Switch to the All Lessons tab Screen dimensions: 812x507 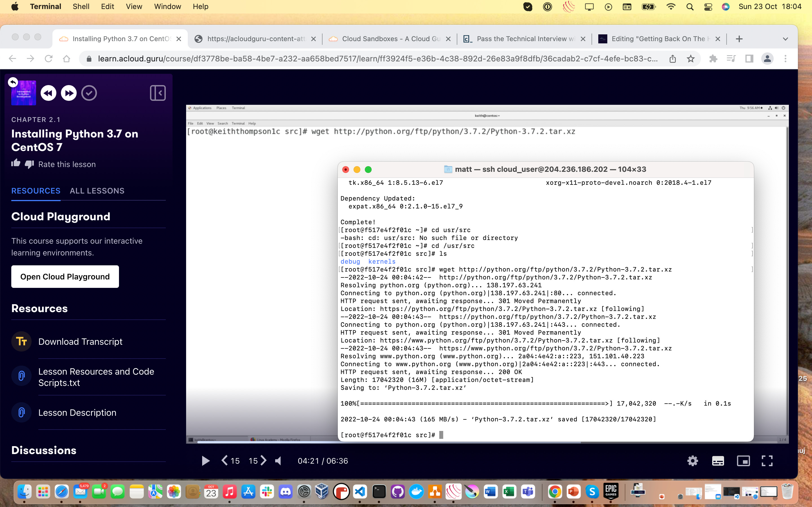[x=97, y=191]
